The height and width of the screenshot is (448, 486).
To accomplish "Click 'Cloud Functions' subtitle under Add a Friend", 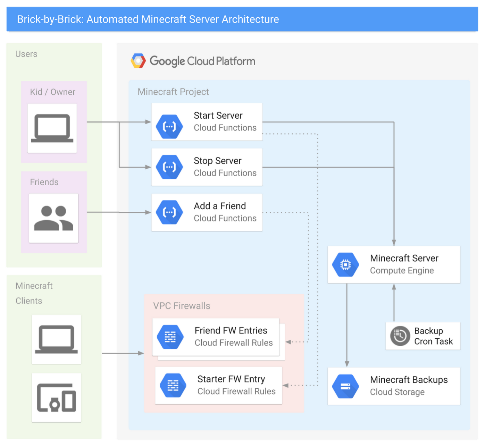I will point(225,218).
